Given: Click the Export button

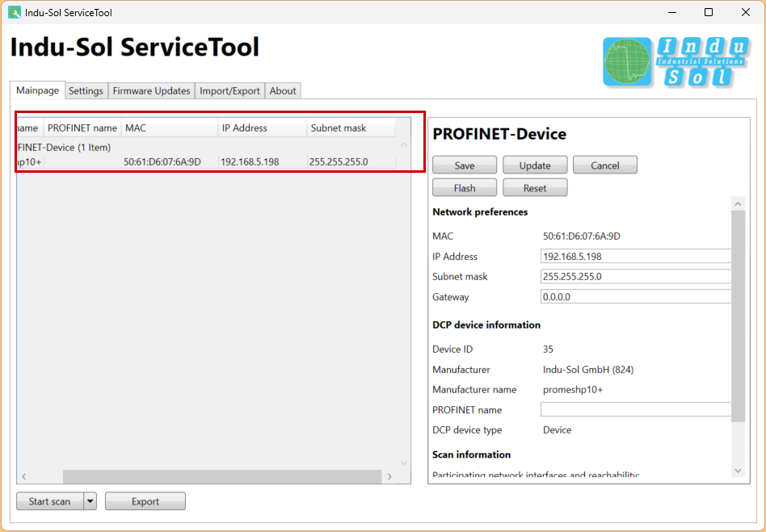Looking at the screenshot, I should pos(145,501).
